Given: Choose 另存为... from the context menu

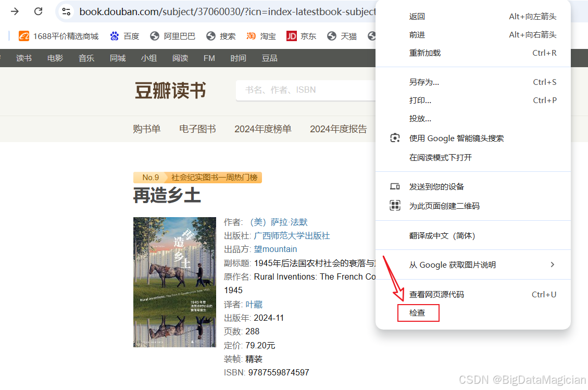Looking at the screenshot, I should (473, 82).
